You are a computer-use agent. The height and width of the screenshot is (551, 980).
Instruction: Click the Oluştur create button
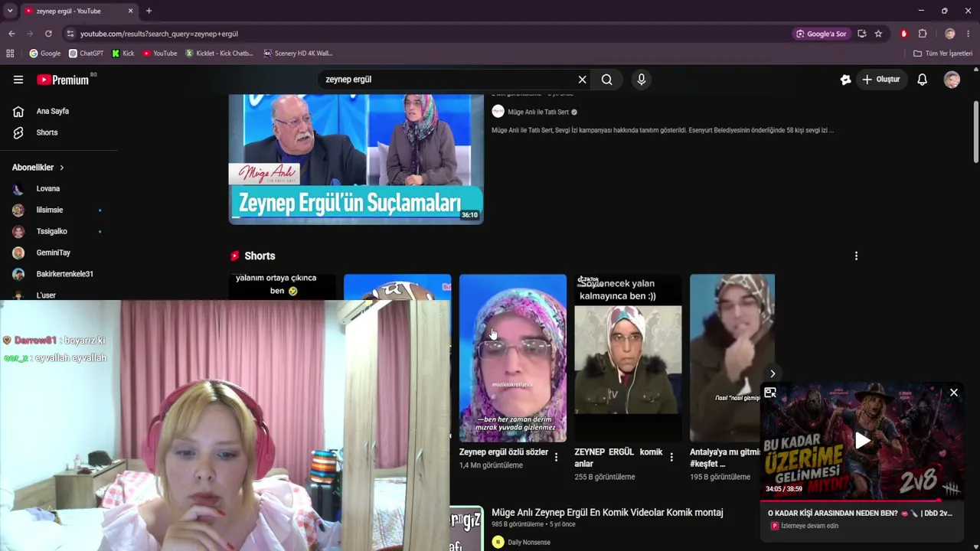[x=881, y=80]
